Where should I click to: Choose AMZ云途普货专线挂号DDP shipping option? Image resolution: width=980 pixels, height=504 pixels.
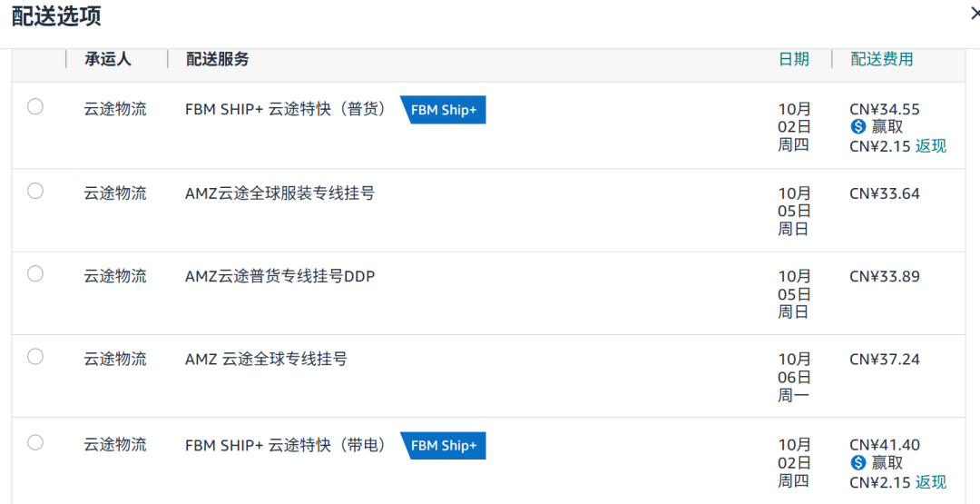tap(35, 273)
